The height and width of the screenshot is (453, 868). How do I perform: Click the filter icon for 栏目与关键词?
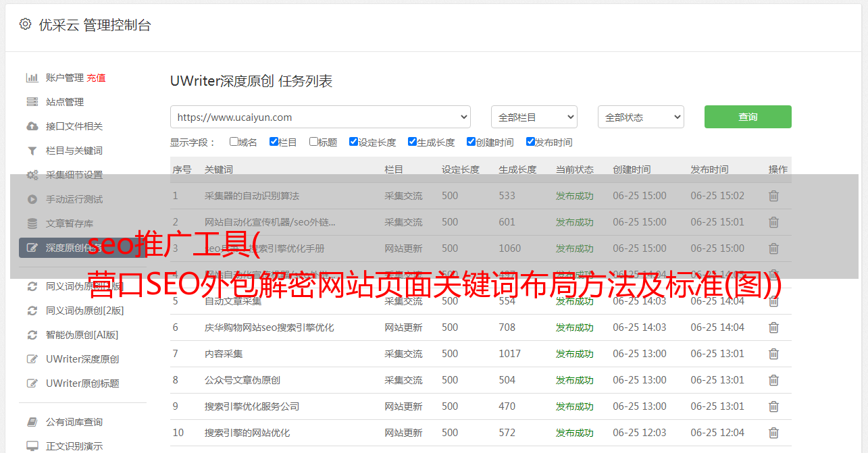coord(32,151)
